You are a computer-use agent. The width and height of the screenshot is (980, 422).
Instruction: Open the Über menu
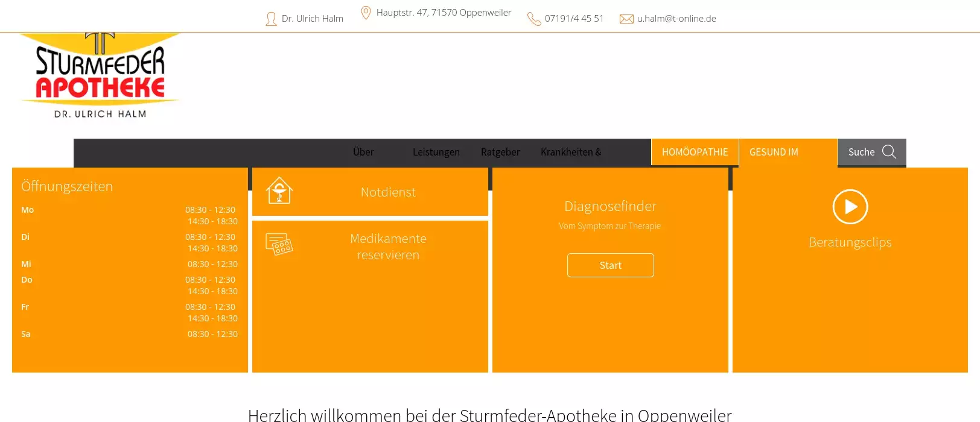pyautogui.click(x=363, y=152)
